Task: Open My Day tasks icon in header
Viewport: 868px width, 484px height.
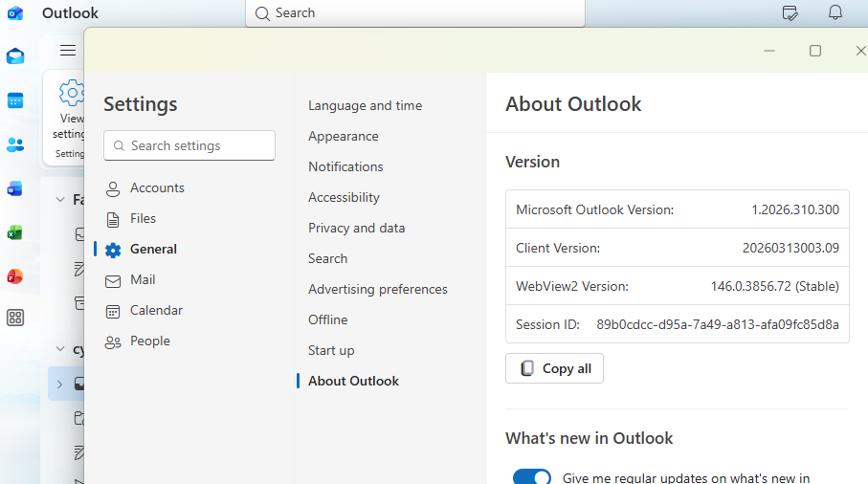Action: [x=790, y=12]
